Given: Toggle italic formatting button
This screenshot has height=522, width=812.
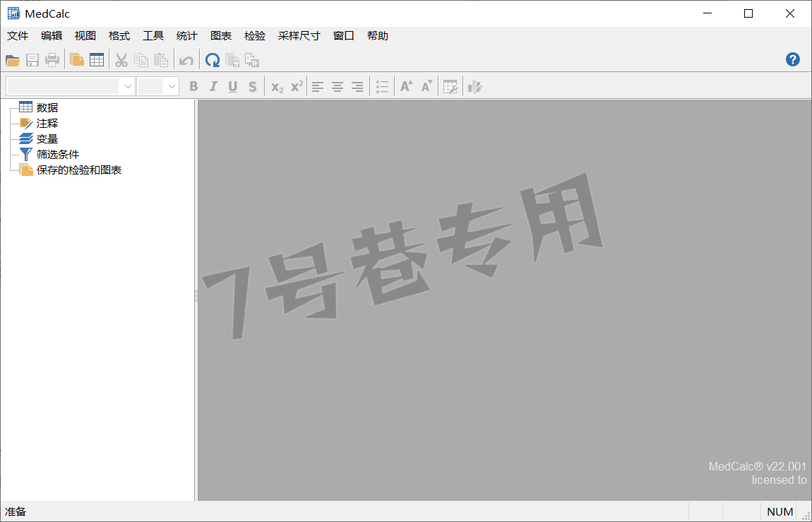Looking at the screenshot, I should pyautogui.click(x=213, y=86).
